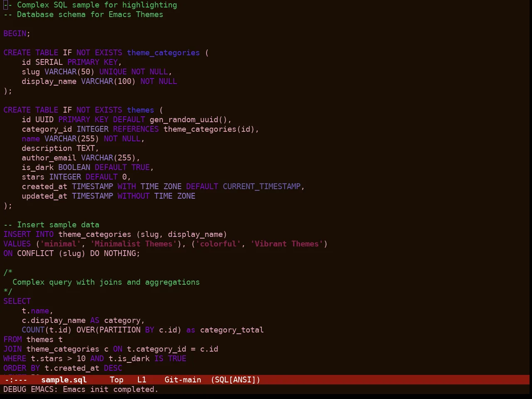Click the sample.sql buffer name in mode line

[64, 379]
